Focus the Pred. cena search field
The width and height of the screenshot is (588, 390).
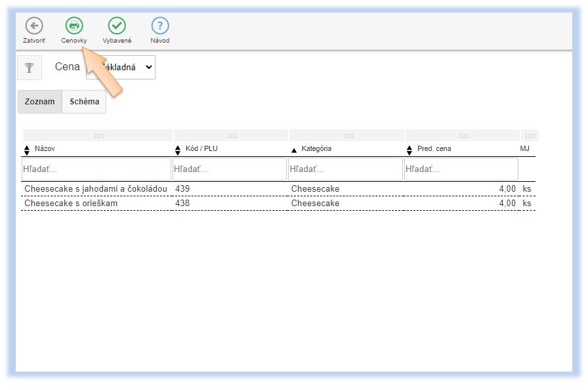(461, 169)
